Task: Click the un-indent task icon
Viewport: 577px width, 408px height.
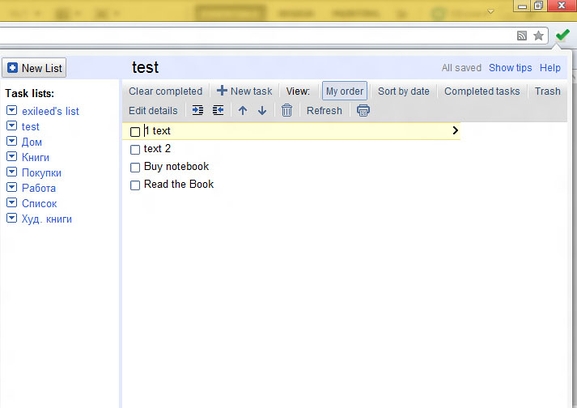Action: point(218,110)
